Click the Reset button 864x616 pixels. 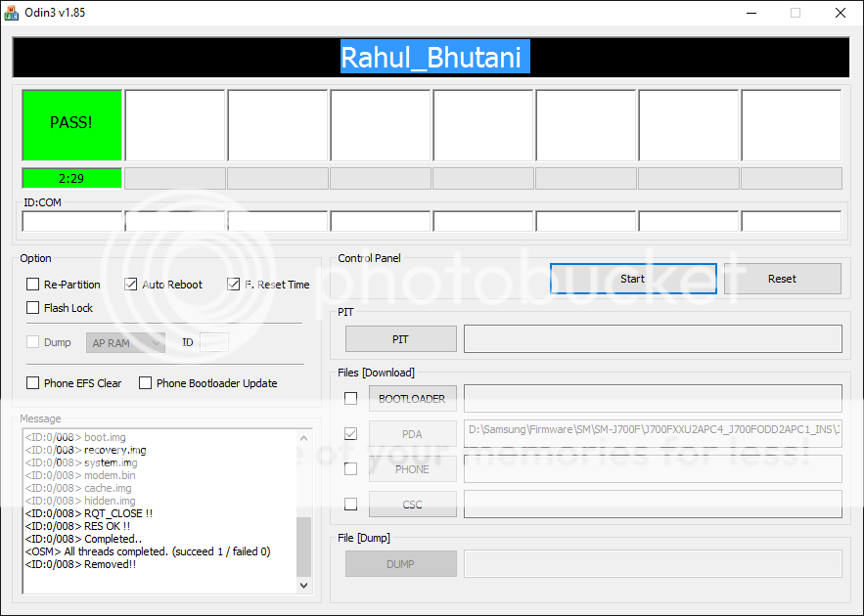tap(783, 279)
